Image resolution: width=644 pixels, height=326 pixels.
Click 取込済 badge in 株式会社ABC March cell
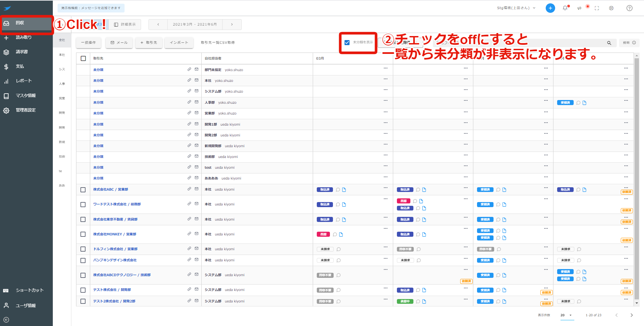point(325,190)
